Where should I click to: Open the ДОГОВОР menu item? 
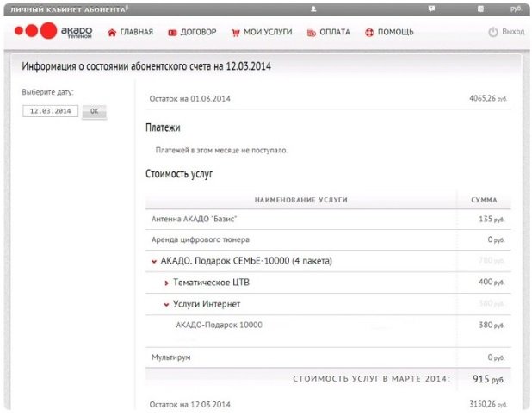pos(199,32)
